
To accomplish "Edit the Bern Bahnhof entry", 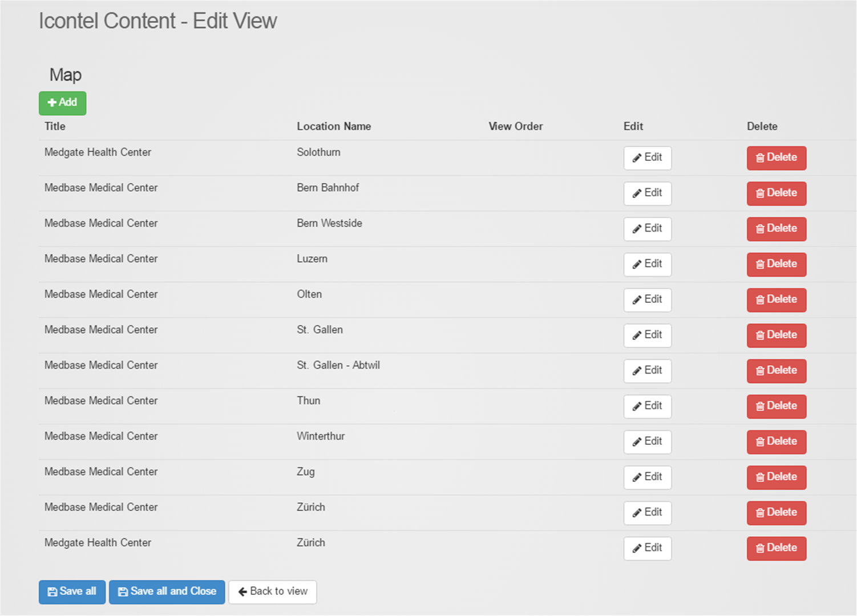I will [647, 193].
